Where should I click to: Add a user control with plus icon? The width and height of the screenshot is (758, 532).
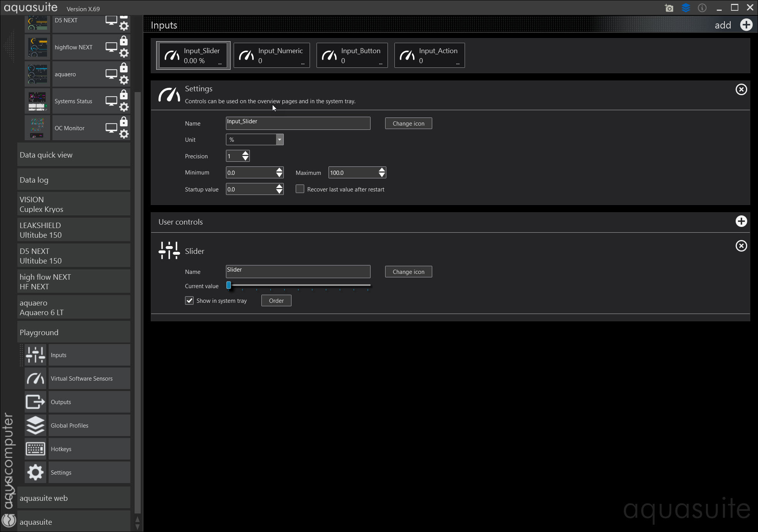(x=741, y=222)
